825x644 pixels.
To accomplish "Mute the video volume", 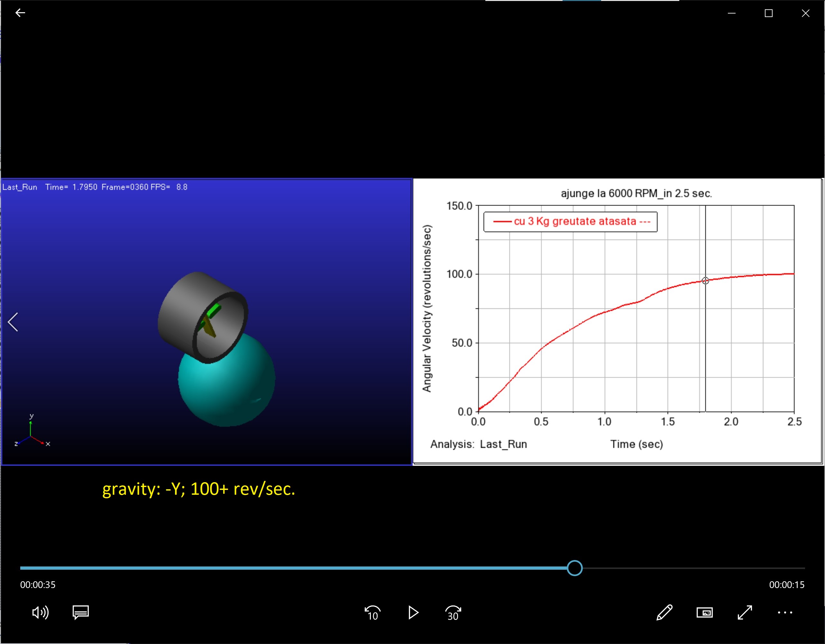I will (40, 612).
